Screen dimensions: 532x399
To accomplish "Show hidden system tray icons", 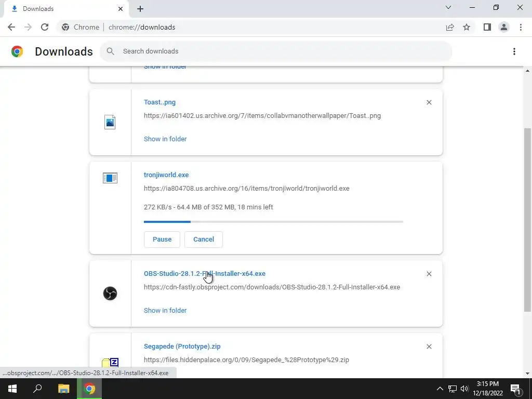I will (x=440, y=389).
